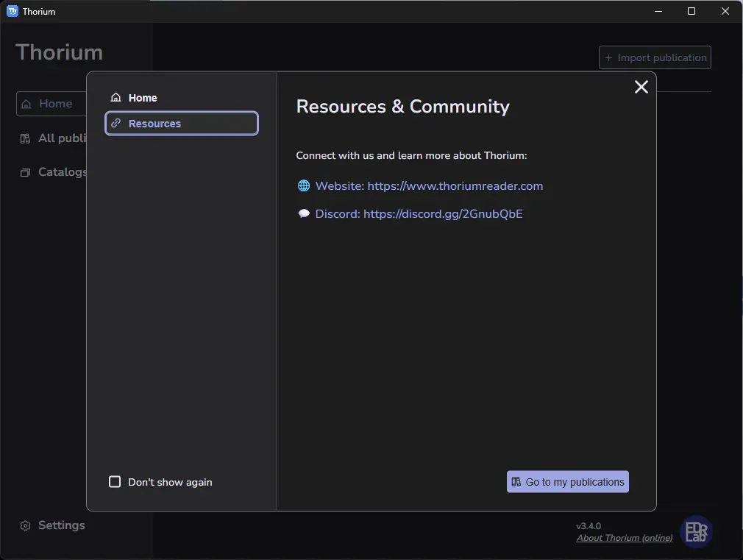Click the large Thorium heading
Screen dimensions: 743x560
(60, 52)
